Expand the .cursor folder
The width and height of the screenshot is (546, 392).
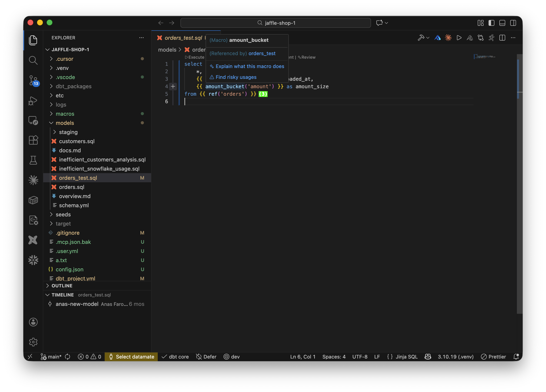pyautogui.click(x=97, y=59)
